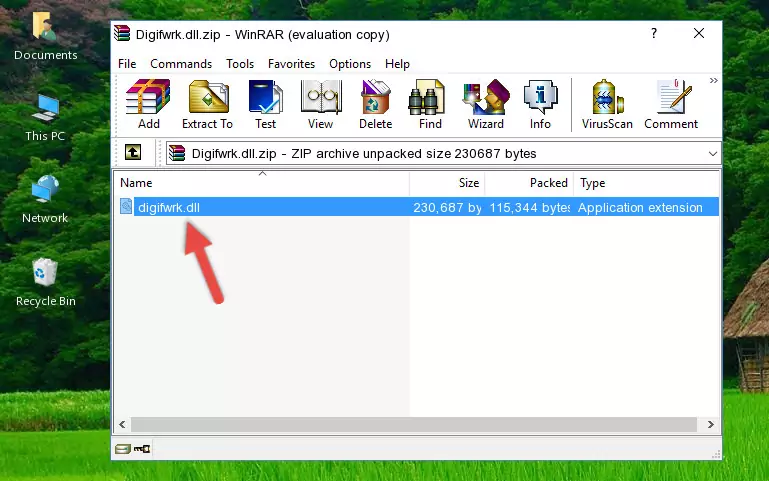Viewport: 769px width, 481px height.
Task: Sort by the Name column header
Action: pos(262,183)
